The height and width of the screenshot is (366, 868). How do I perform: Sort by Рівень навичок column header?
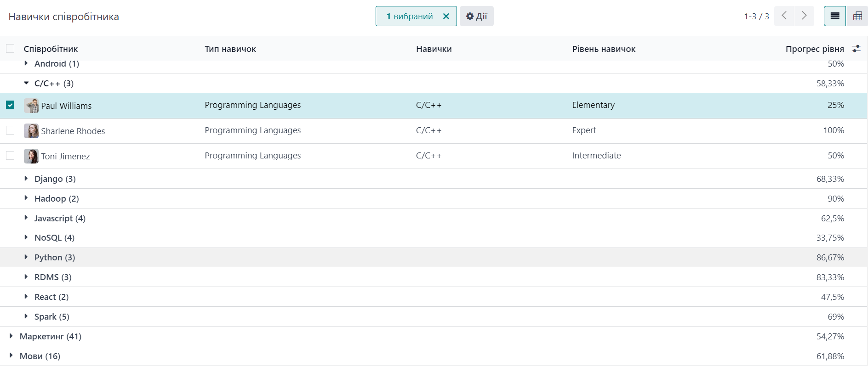(603, 49)
